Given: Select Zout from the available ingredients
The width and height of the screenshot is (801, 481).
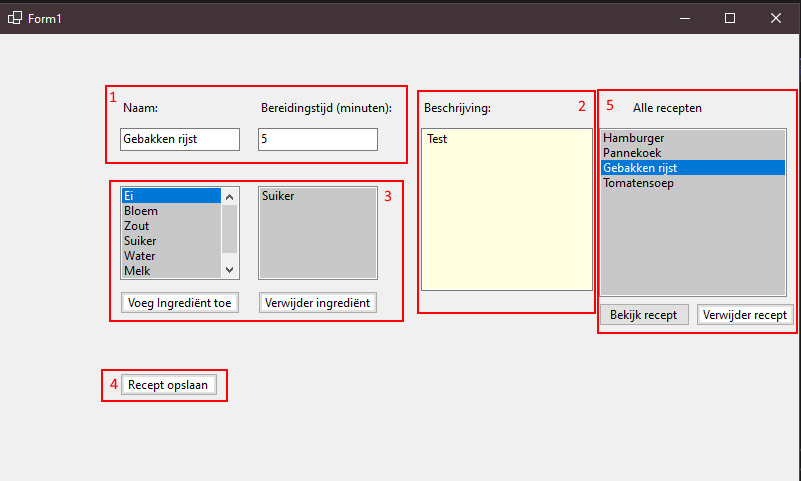Looking at the screenshot, I should point(170,226).
